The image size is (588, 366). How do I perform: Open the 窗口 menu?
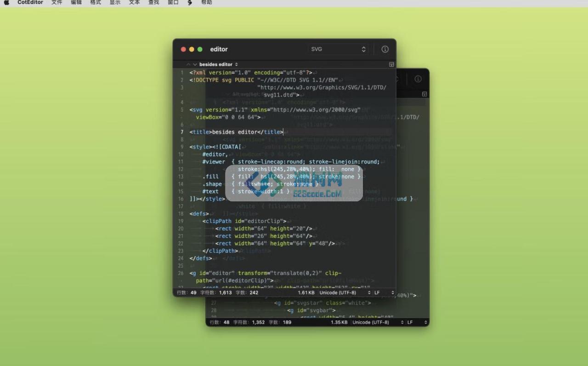[x=173, y=3]
